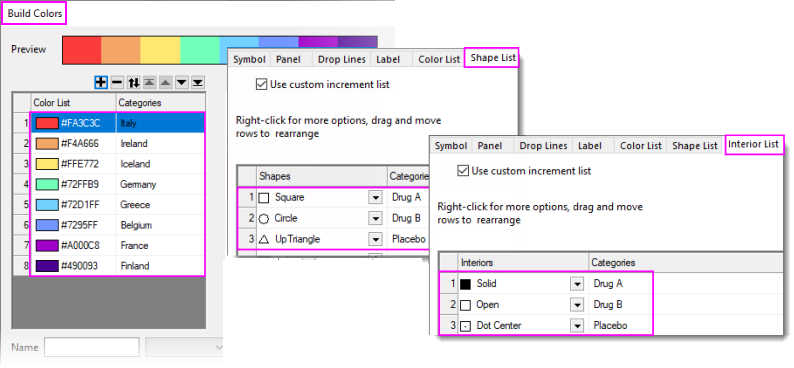This screenshot has height=368, width=794.
Task: Click Drug B category in the Shapes table
Action: [x=407, y=219]
